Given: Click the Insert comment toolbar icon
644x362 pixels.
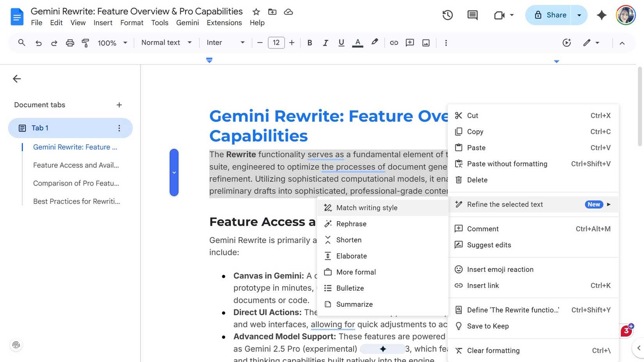Looking at the screenshot, I should [x=409, y=43].
